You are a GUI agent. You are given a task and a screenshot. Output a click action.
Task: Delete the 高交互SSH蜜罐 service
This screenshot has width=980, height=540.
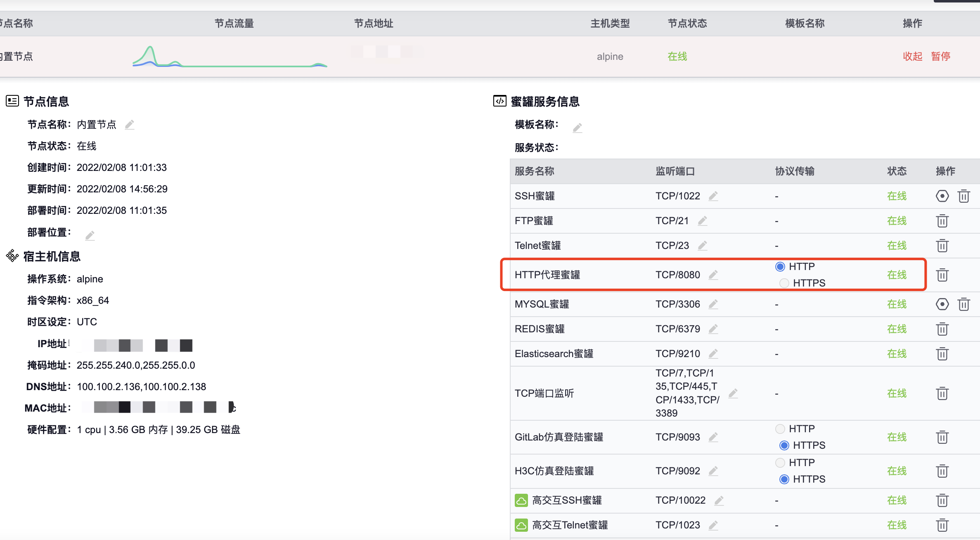(x=942, y=500)
